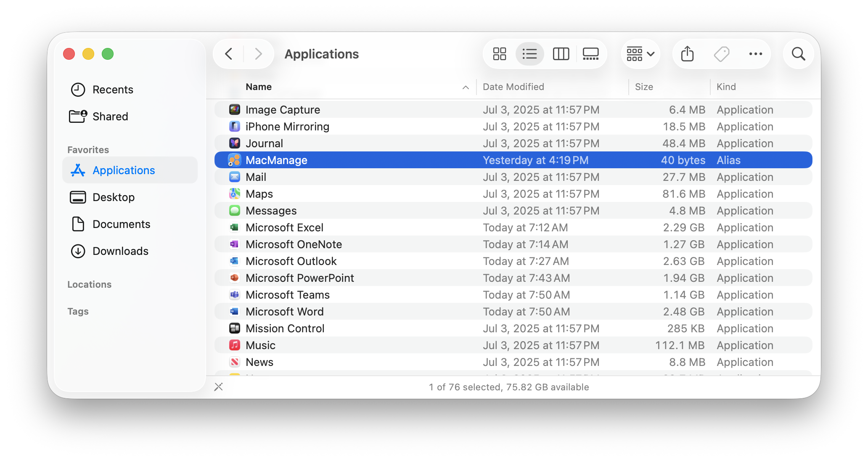Click the 'Today at 7:27 AM' date
The width and height of the screenshot is (868, 461).
pyautogui.click(x=526, y=261)
